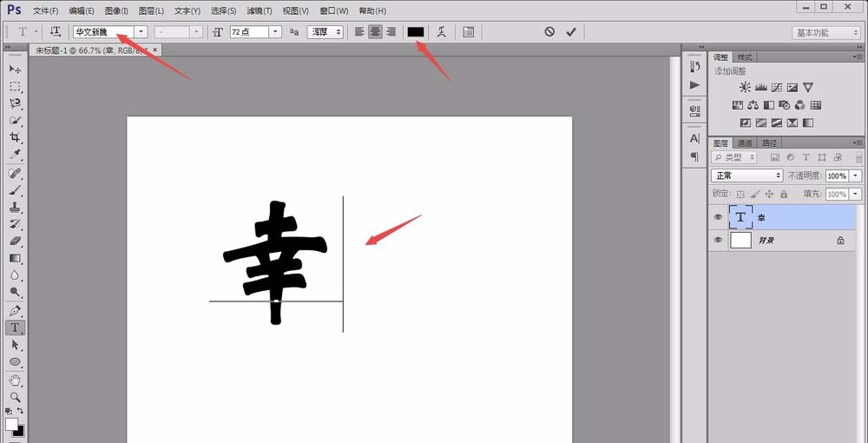Select the Crop tool

(15, 137)
